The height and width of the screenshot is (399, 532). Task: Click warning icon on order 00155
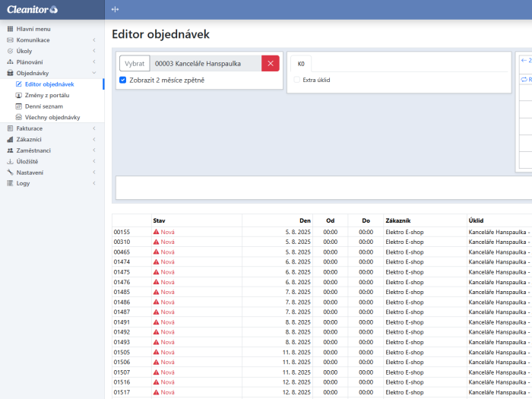click(x=157, y=232)
